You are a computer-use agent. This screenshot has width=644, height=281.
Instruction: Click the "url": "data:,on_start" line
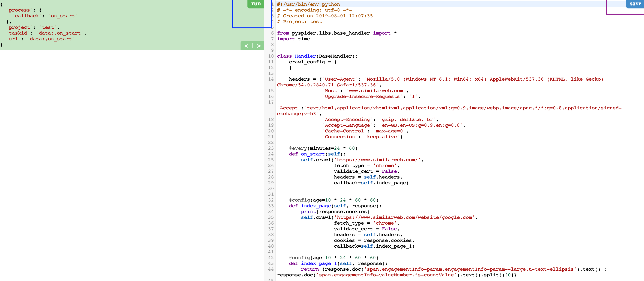(40, 39)
